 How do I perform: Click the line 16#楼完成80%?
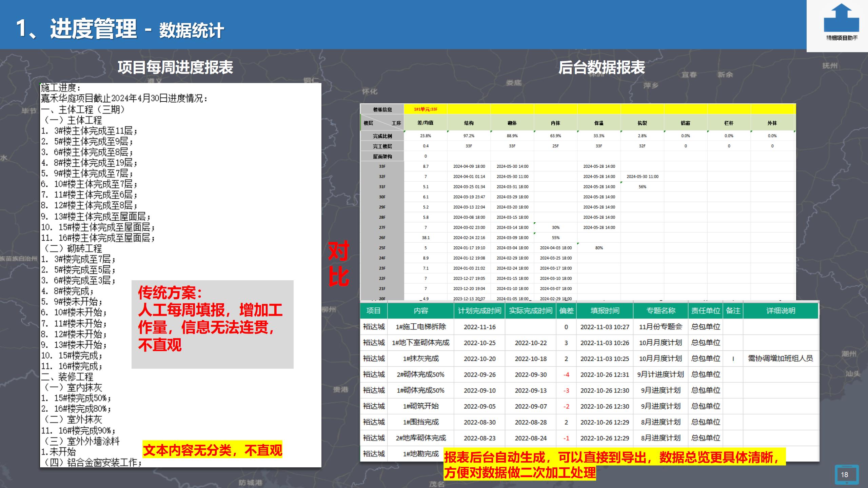tap(76, 409)
